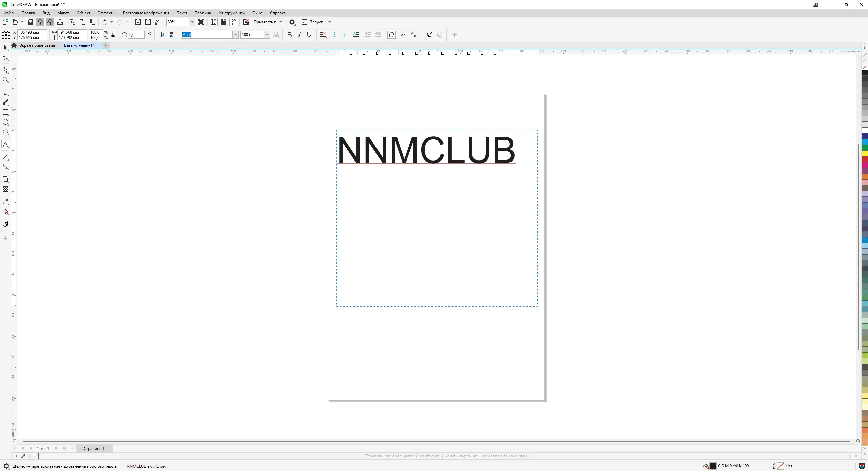
Task: Select the Zoom tool in toolbox
Action: [5, 80]
